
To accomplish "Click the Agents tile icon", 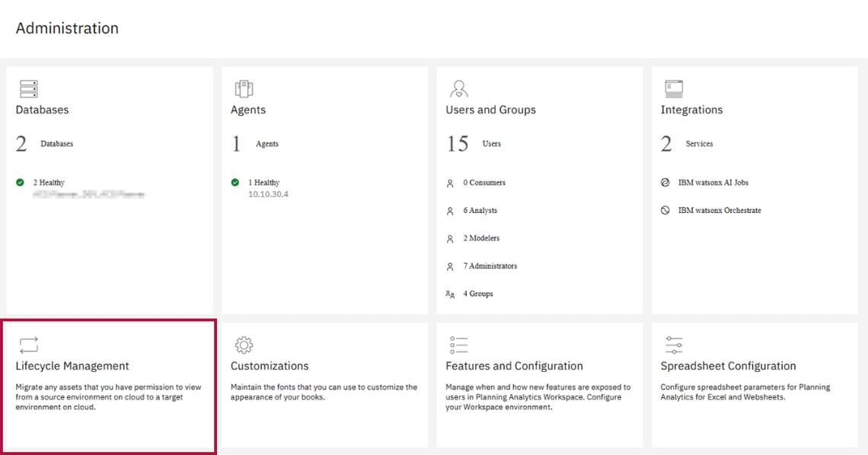I will tap(244, 89).
